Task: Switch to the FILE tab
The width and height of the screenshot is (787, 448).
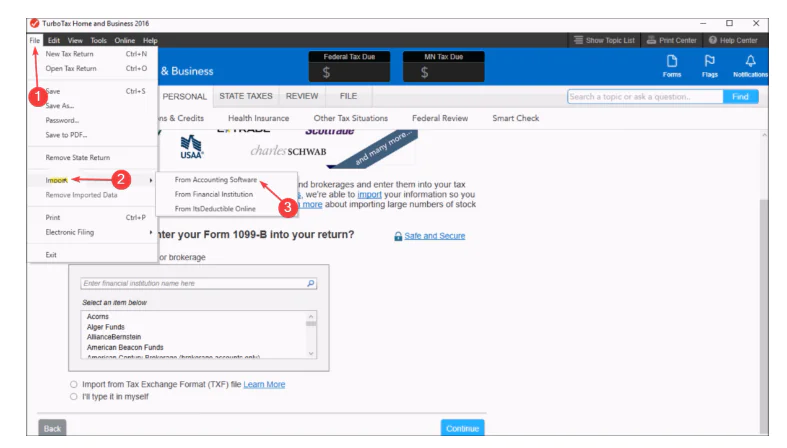Action: [x=348, y=96]
